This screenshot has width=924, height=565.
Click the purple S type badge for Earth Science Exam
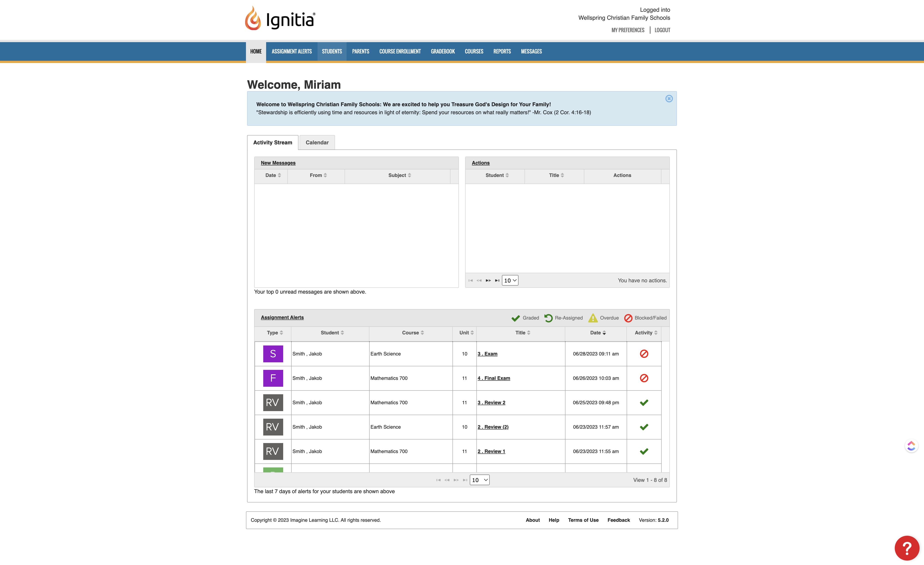coord(273,354)
